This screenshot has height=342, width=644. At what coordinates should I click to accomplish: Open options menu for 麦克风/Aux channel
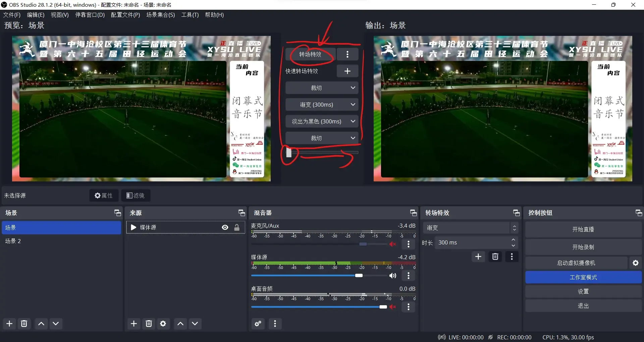409,244
